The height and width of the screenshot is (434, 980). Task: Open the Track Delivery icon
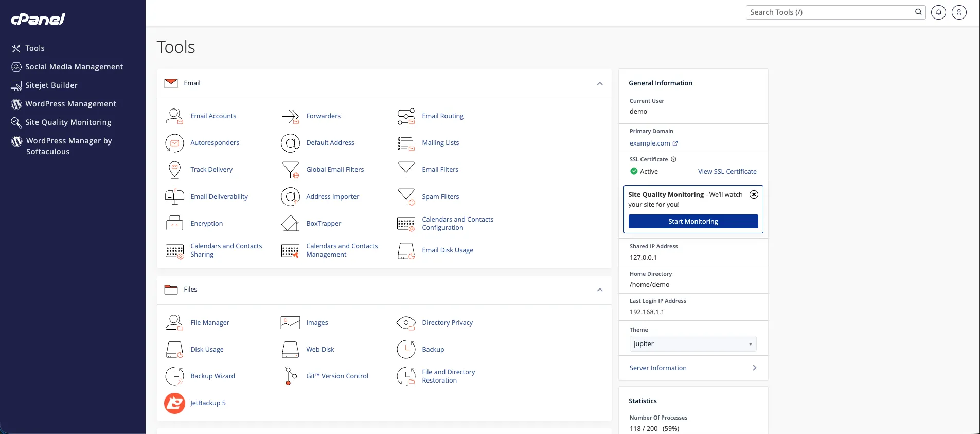tap(174, 170)
